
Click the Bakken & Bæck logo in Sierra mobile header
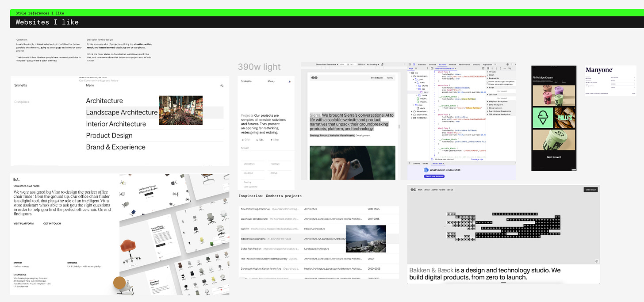point(314,77)
